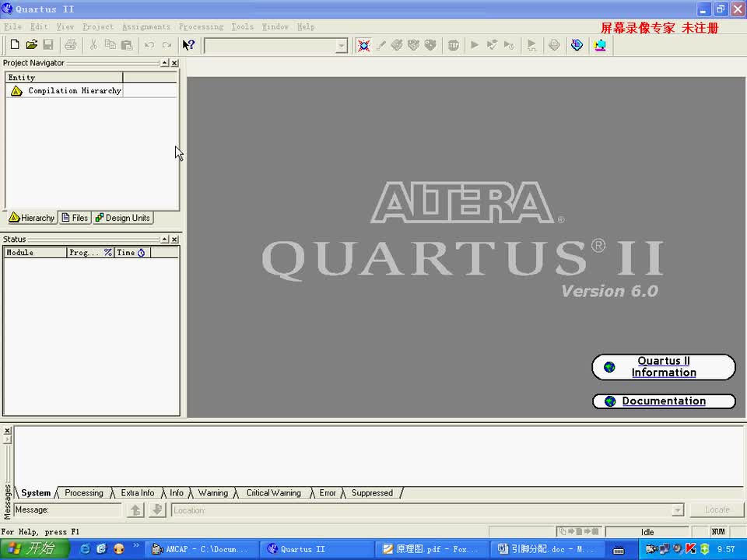The image size is (747, 560).
Task: Click the Redo arrow icon
Action: pyautogui.click(x=167, y=45)
